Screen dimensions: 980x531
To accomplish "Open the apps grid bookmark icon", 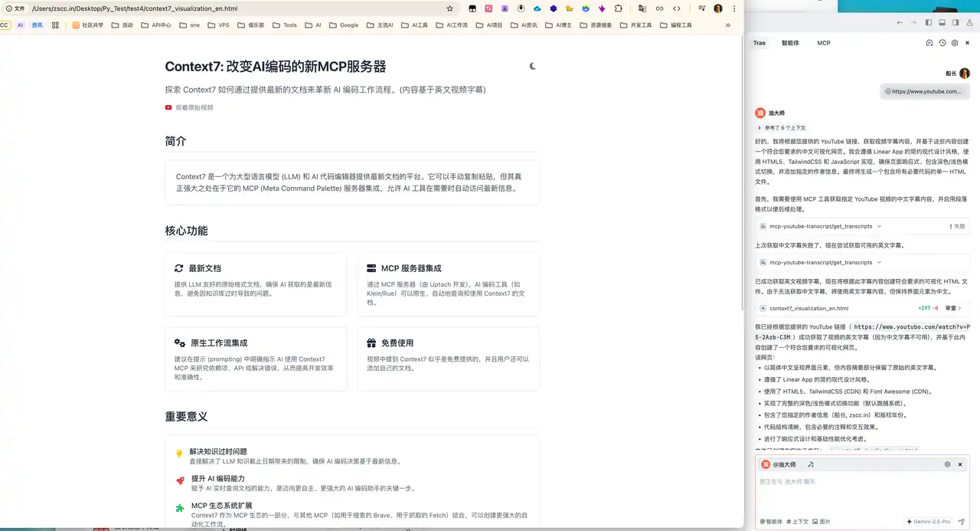I will (55, 25).
